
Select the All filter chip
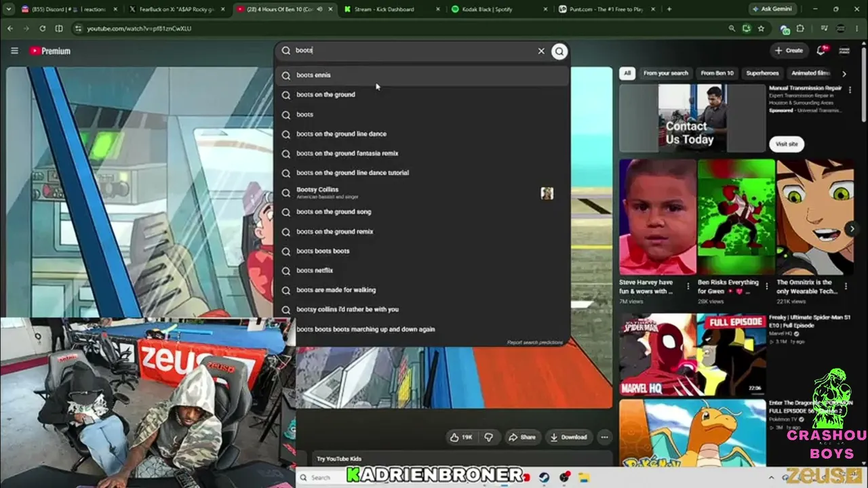(x=627, y=73)
